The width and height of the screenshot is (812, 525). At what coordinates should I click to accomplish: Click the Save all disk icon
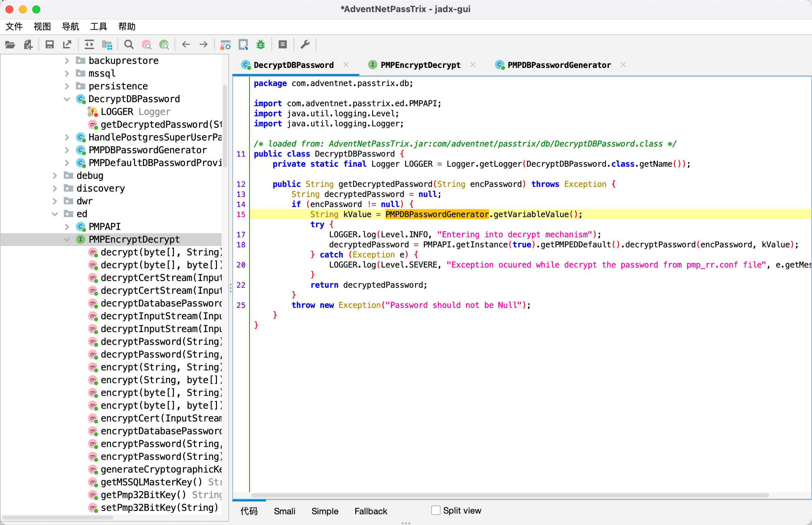pos(50,45)
